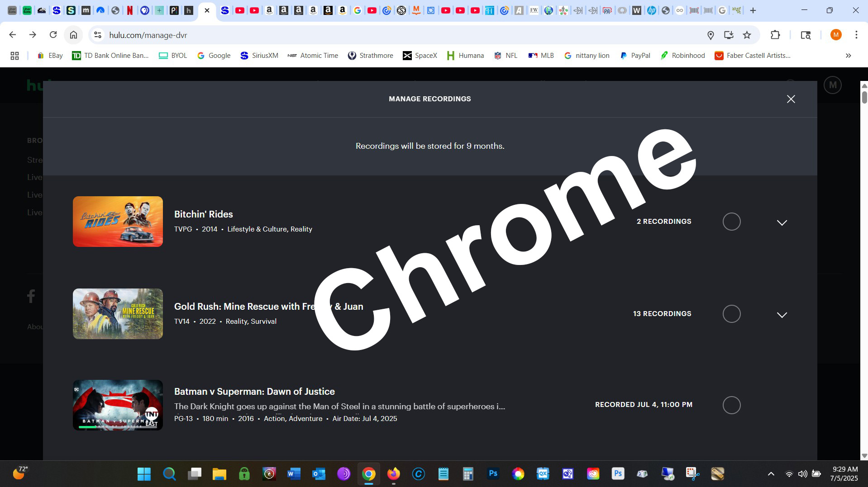Open Firefox from the taskbar

393,474
